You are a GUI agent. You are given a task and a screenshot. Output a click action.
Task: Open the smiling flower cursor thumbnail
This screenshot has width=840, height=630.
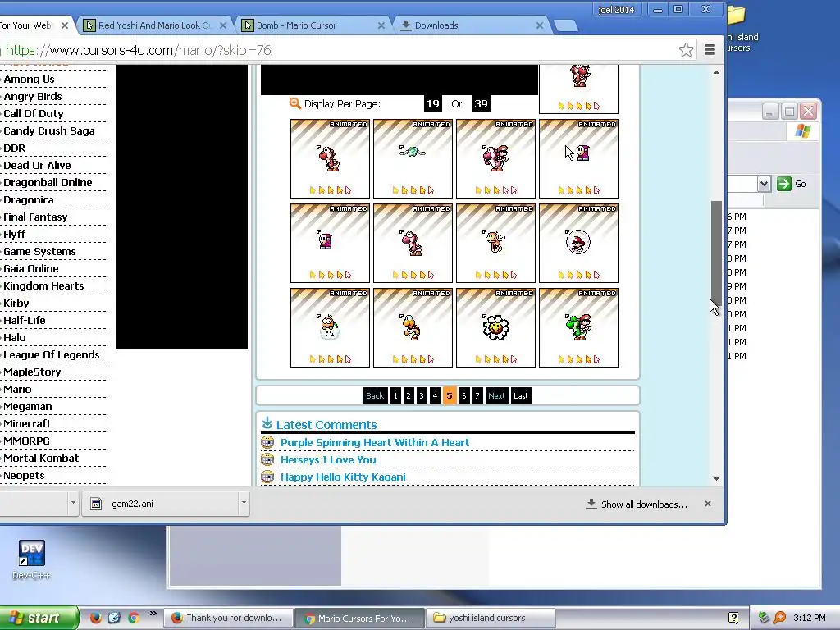pos(495,327)
